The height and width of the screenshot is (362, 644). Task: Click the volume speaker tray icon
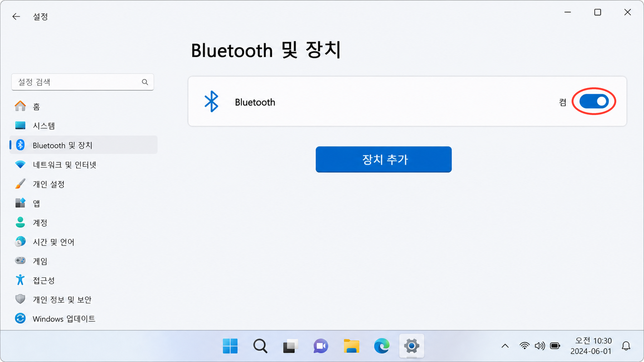pyautogui.click(x=540, y=346)
